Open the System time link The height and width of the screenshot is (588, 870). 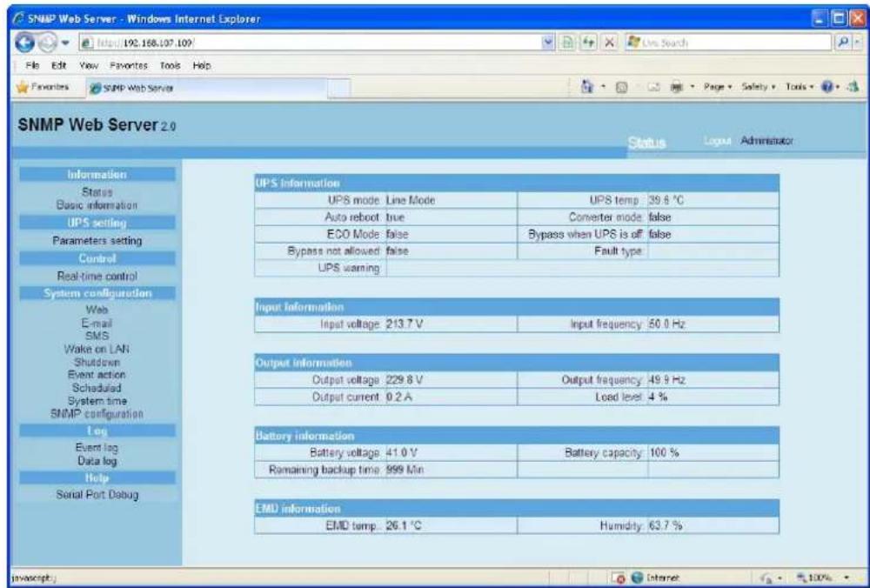click(x=97, y=400)
